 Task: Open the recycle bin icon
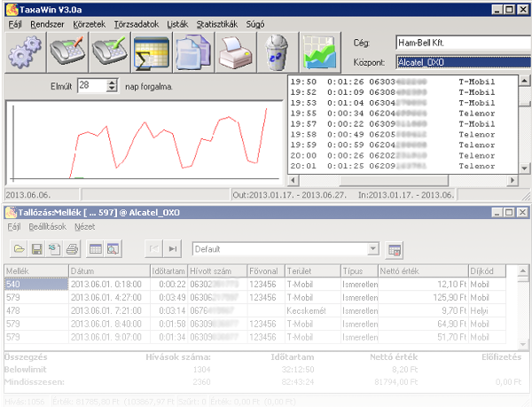click(277, 52)
